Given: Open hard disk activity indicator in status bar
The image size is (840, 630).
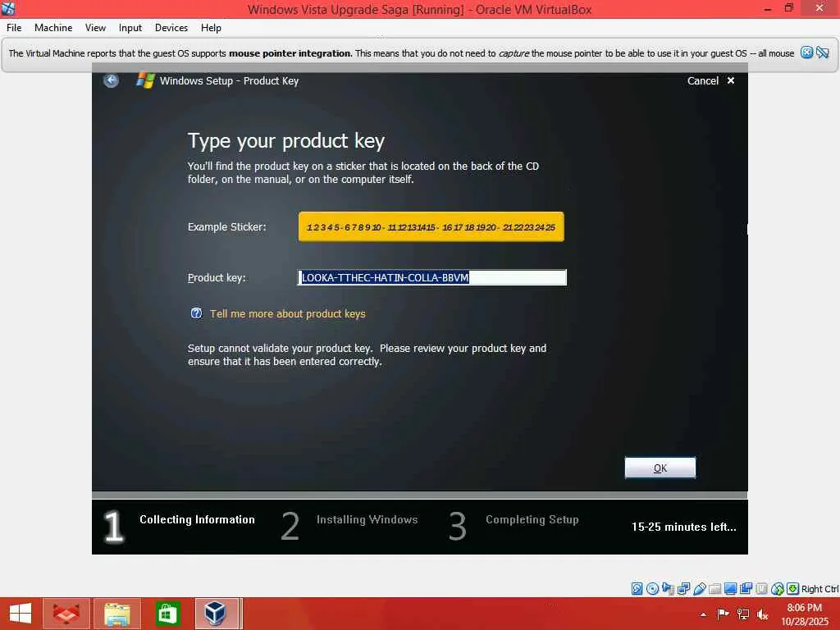Looking at the screenshot, I should click(x=637, y=589).
